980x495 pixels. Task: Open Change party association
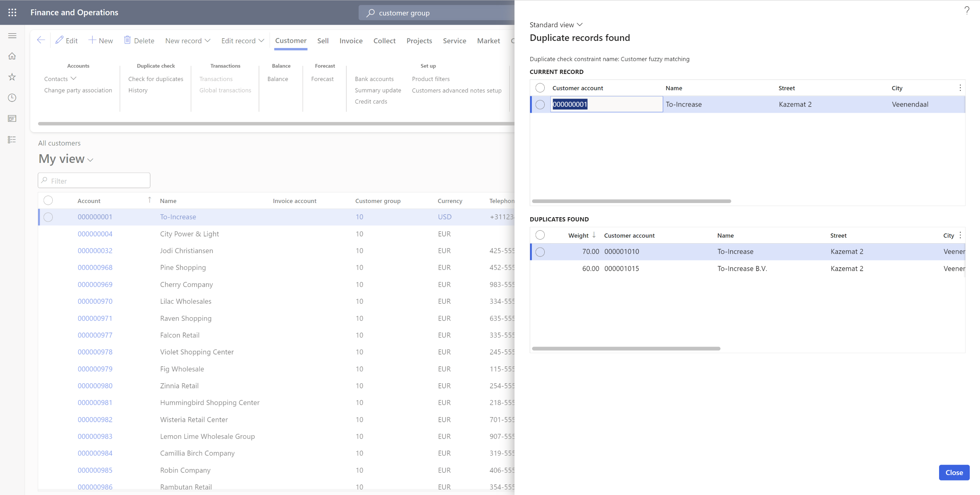pos(78,90)
